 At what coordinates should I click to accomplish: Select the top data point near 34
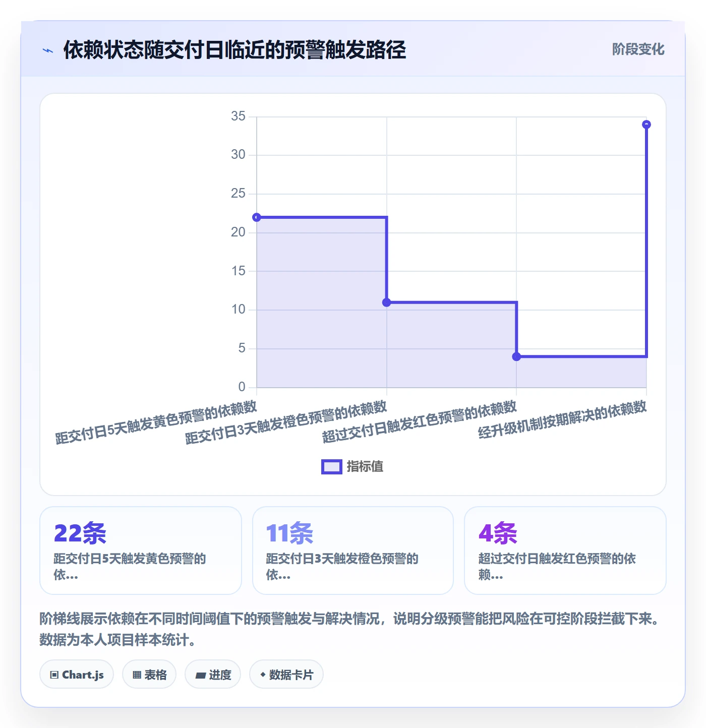[646, 125]
